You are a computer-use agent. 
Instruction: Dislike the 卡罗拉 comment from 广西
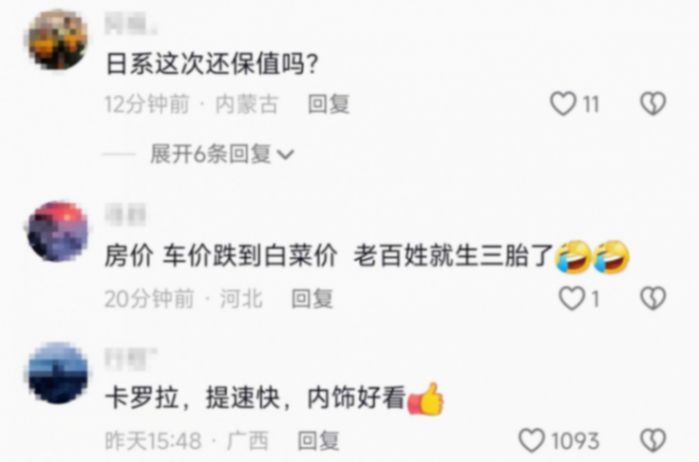tap(653, 441)
